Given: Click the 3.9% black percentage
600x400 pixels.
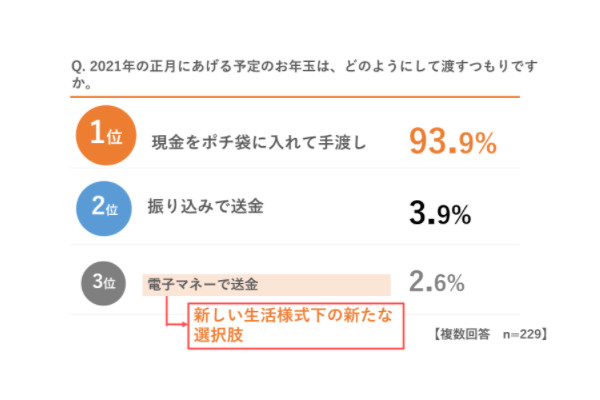Looking at the screenshot, I should (x=440, y=213).
